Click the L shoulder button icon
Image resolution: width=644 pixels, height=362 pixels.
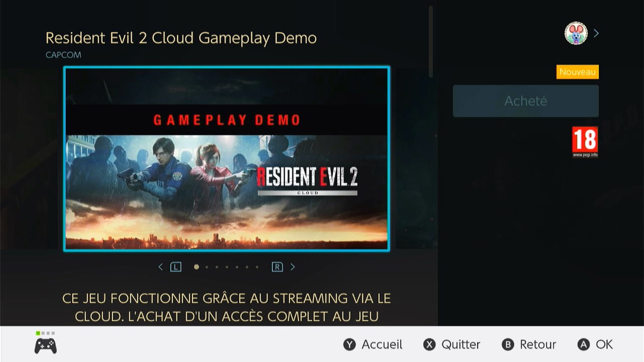[x=176, y=267]
